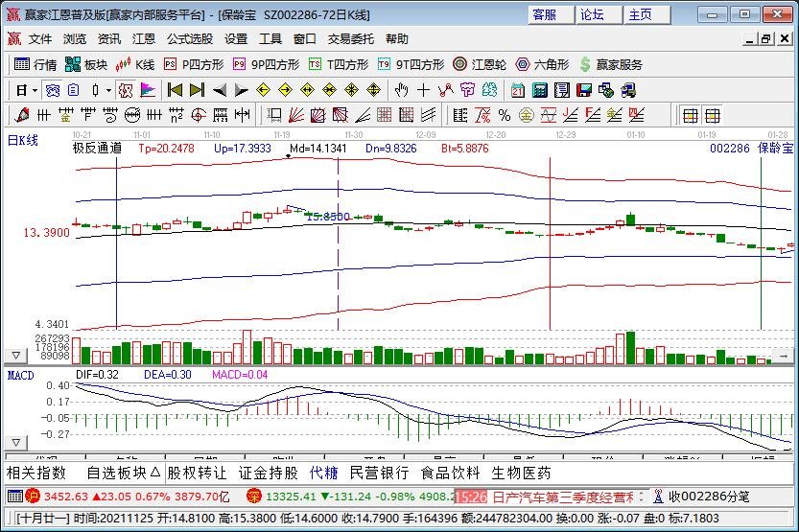This screenshot has width=799, height=532.
Task: Jump to last bar with skip-to-end arrow
Action: click(x=198, y=91)
